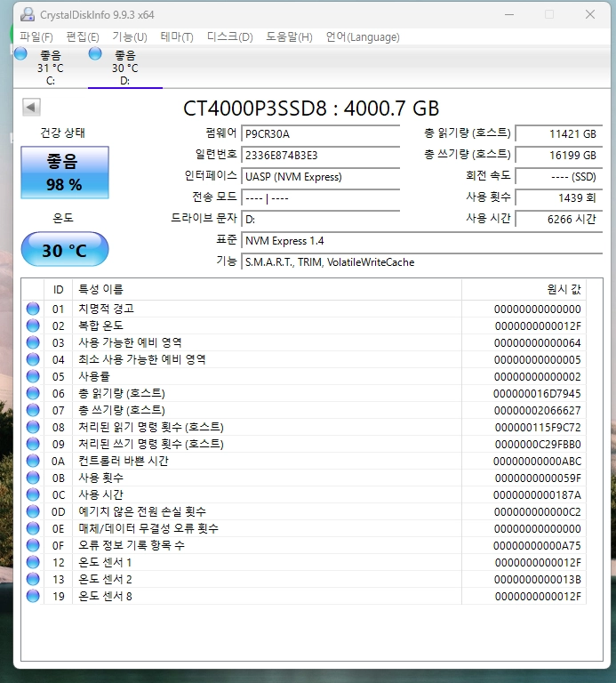Click the 30 °C temperature button
The image size is (616, 683).
(65, 249)
